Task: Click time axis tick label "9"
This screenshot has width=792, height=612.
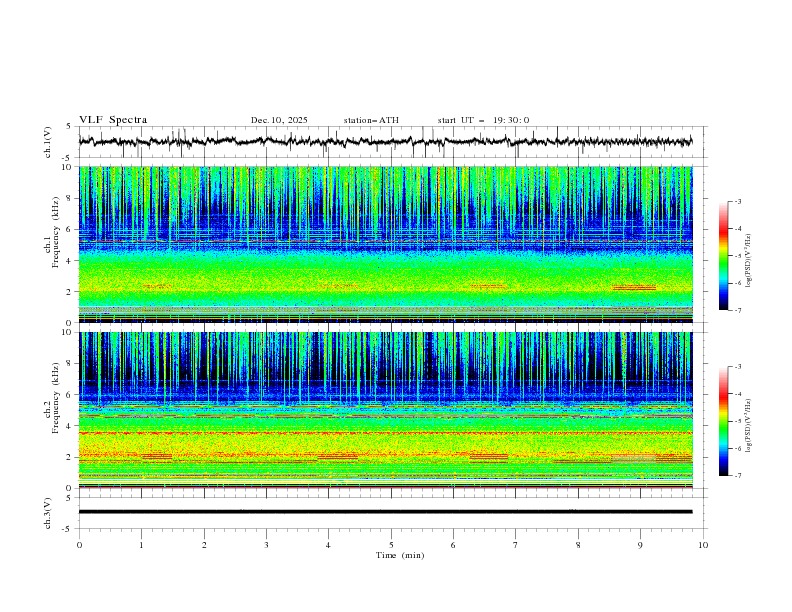Action: tap(640, 545)
